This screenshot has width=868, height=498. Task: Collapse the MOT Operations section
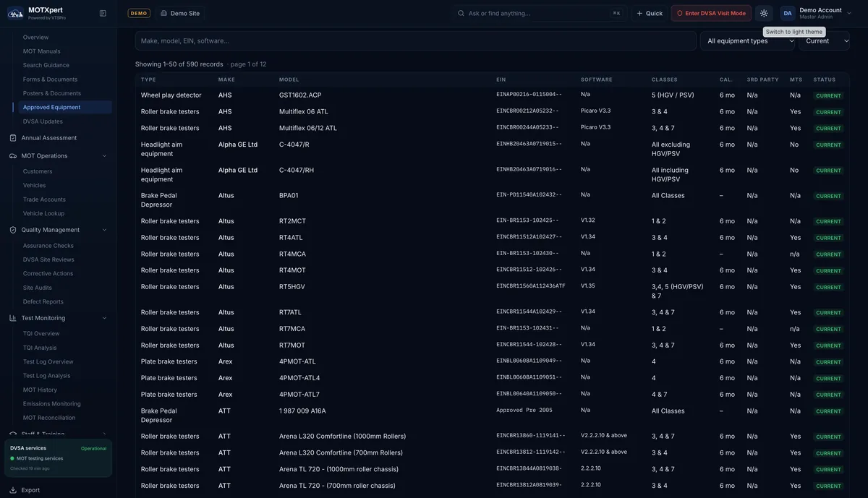tap(104, 156)
